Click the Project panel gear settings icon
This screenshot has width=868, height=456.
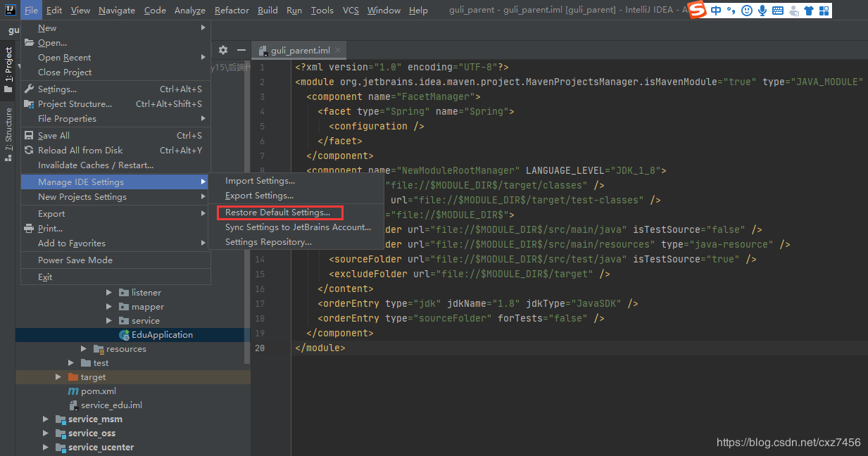(223, 50)
